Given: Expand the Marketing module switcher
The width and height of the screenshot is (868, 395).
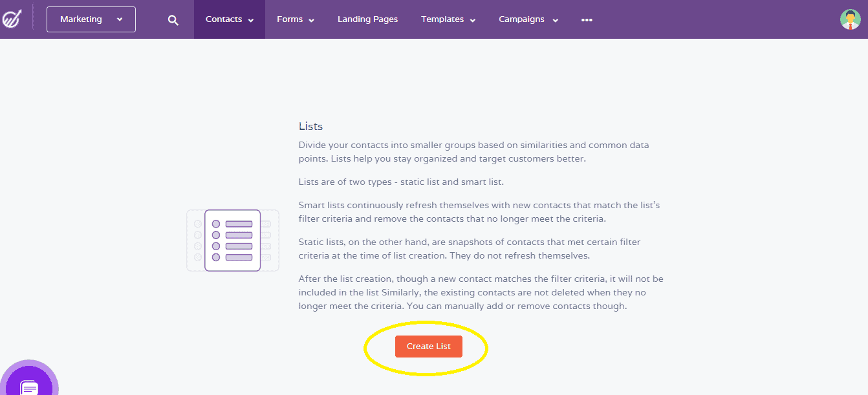Looking at the screenshot, I should (x=91, y=19).
